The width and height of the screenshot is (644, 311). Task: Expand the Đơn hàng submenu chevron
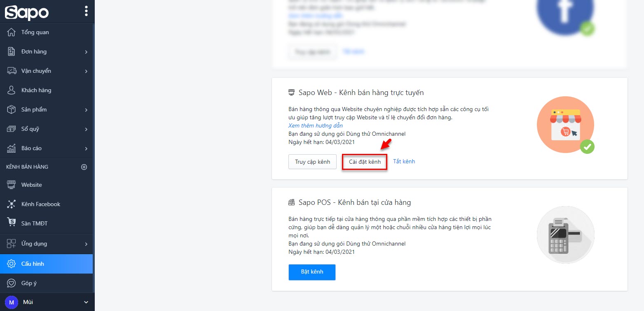click(x=86, y=52)
